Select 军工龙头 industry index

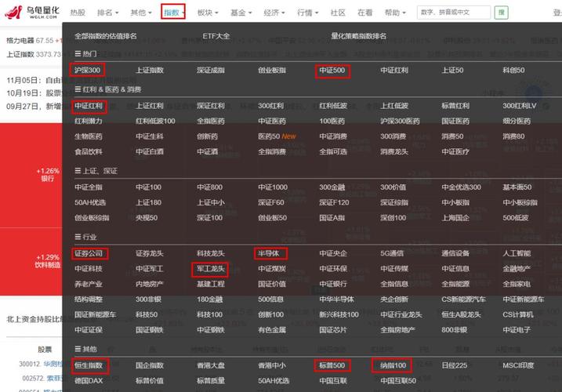pyautogui.click(x=211, y=269)
